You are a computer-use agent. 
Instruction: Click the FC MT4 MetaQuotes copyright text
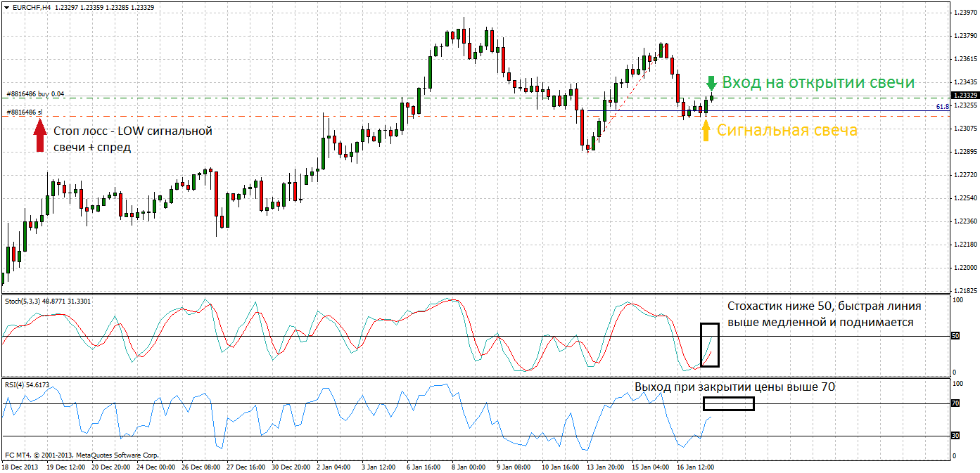82,455
